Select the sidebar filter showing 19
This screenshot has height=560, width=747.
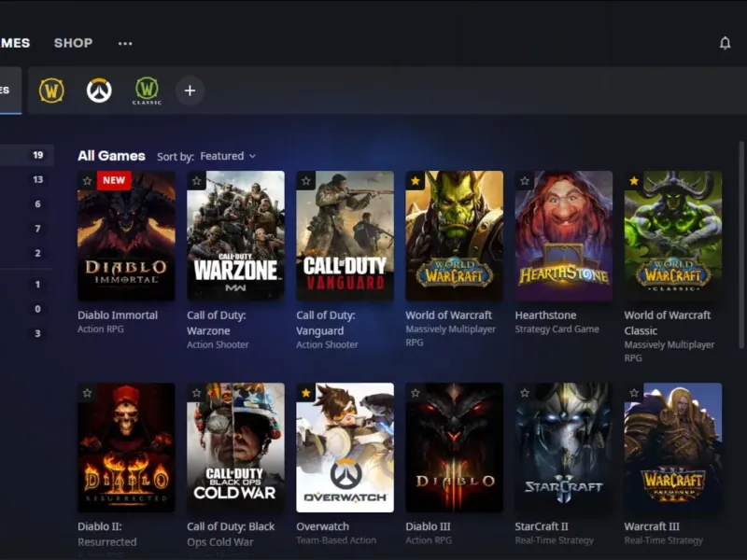(x=27, y=155)
